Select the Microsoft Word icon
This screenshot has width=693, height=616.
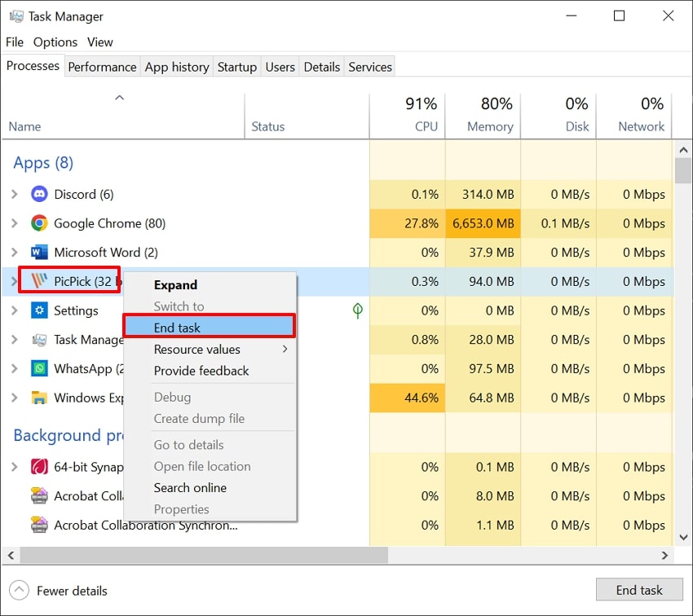39,253
